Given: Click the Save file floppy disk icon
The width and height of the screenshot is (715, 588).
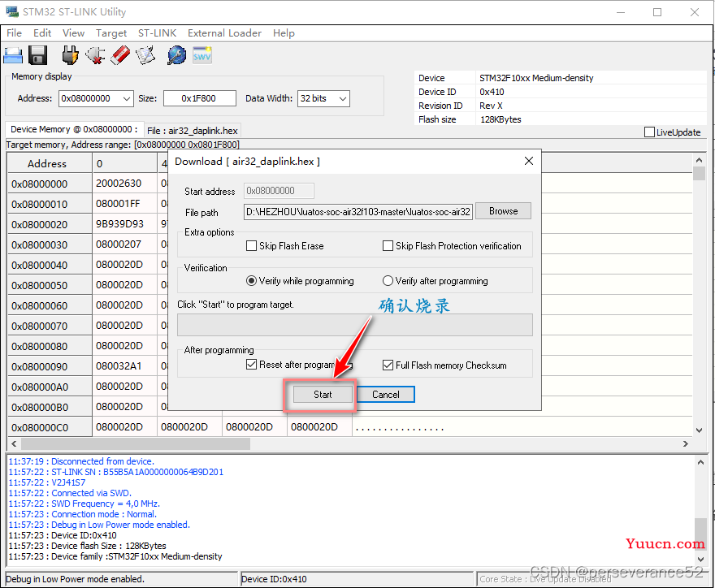Looking at the screenshot, I should pyautogui.click(x=38, y=55).
